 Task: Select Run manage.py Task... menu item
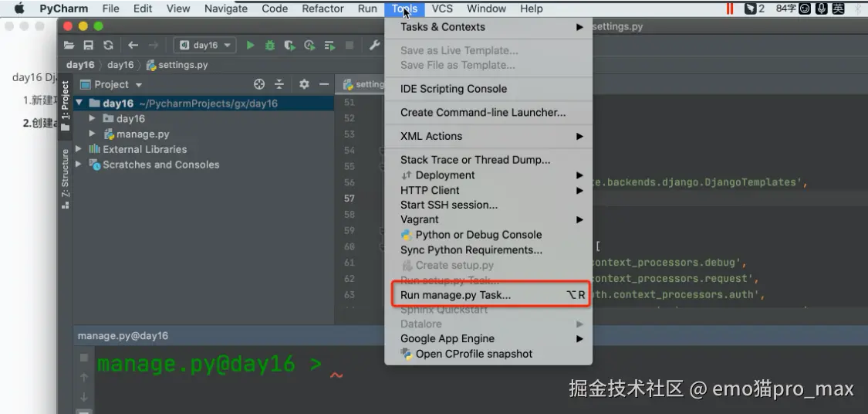(x=488, y=295)
